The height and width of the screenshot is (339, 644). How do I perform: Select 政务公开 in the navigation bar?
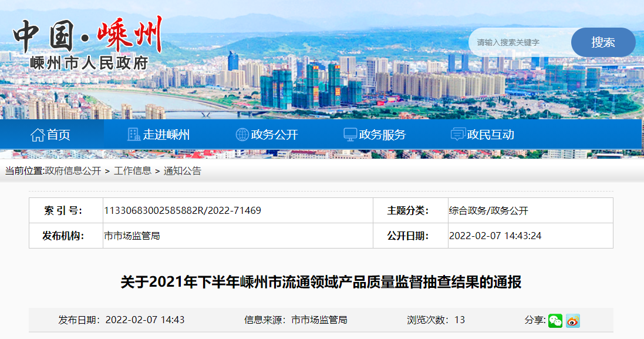[x=274, y=135]
